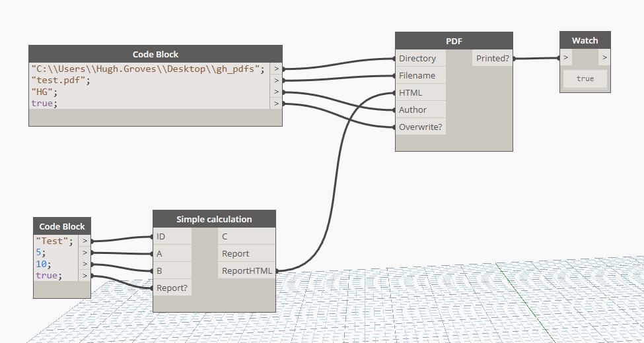644x343 pixels.
Task: Click output arrow beside the 10 line
Action: point(85,265)
